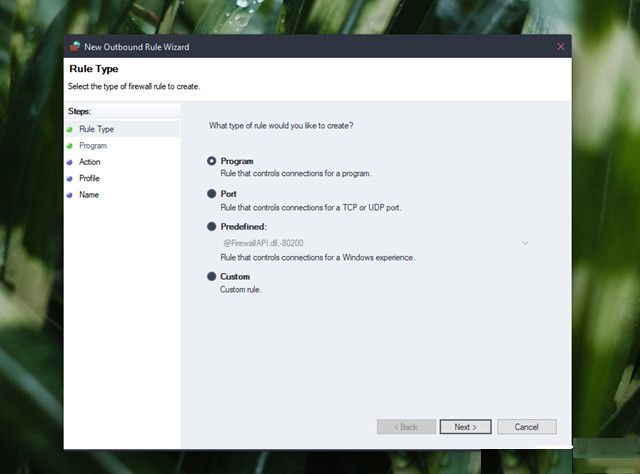Select the Program rule type radio button

coord(211,161)
